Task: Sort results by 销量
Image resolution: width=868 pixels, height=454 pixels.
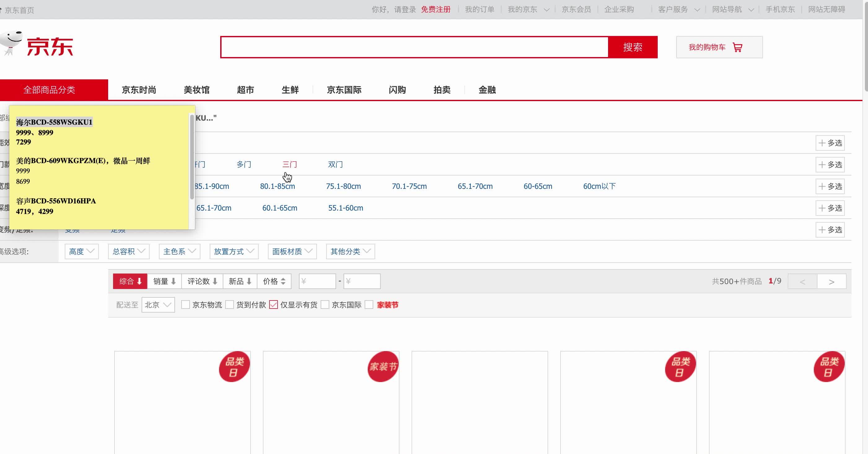Action: [164, 281]
